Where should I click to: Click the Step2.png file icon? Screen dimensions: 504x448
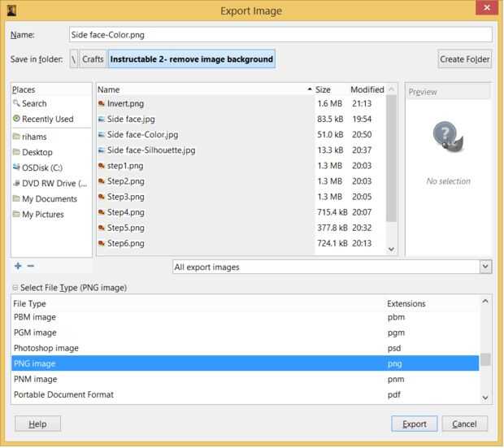(x=102, y=181)
